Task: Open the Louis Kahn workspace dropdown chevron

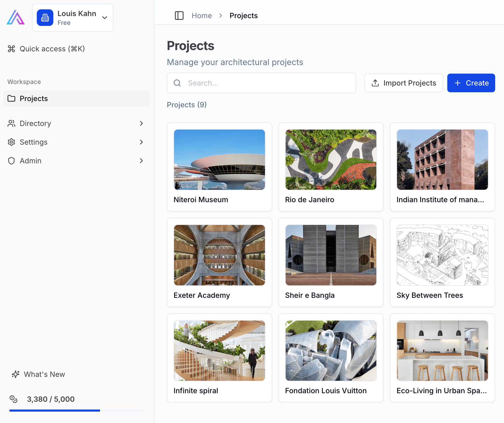Action: pos(105,18)
